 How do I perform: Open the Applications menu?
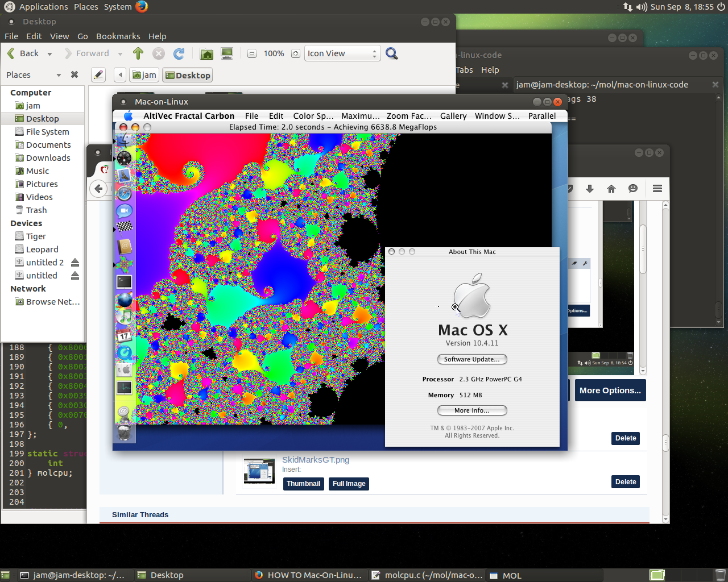(x=43, y=7)
